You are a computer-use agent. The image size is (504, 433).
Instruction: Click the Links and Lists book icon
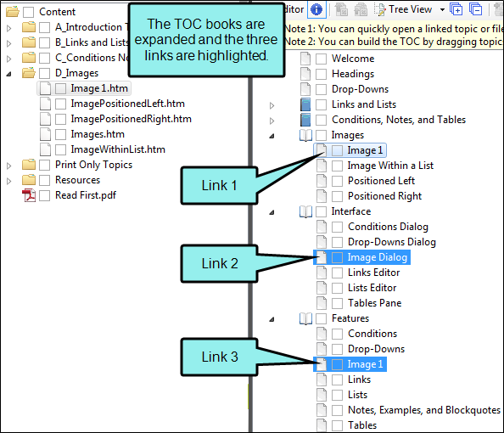click(305, 104)
